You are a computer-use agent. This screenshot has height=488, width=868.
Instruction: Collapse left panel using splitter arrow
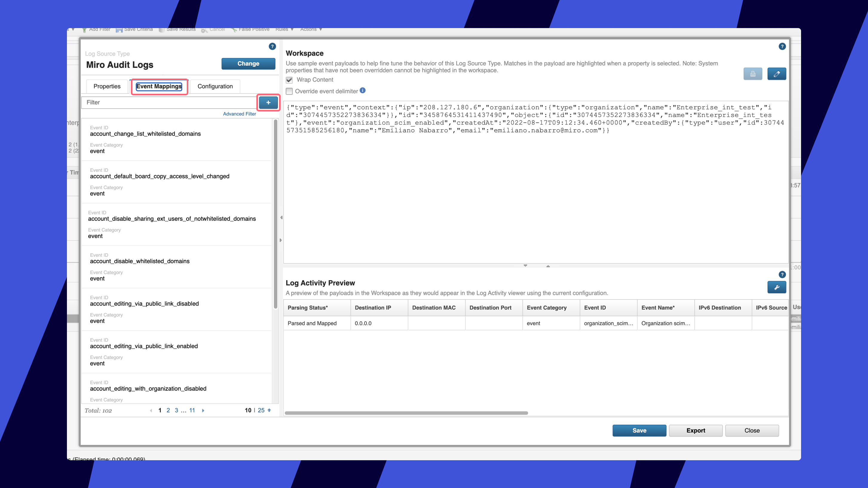(x=281, y=217)
